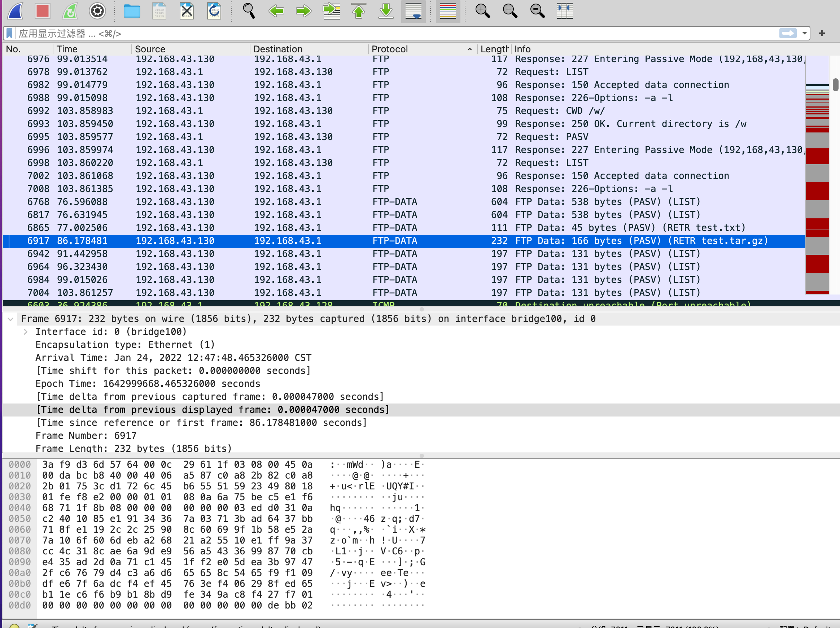Click the shark fin start capture icon
Image resolution: width=840 pixels, height=628 pixels.
point(15,10)
